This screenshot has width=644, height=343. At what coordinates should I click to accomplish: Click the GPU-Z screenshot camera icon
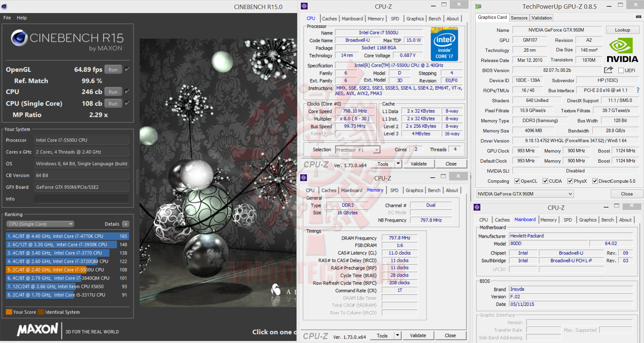pos(638,17)
